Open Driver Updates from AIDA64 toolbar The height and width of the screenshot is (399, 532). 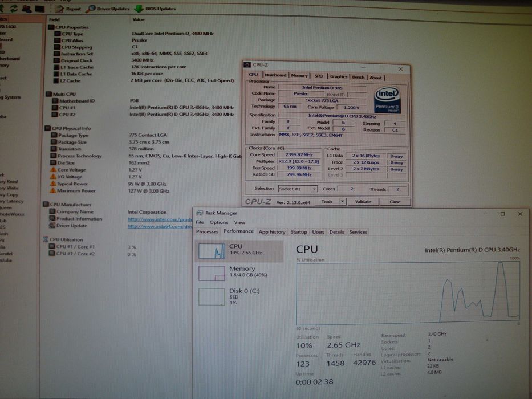tap(108, 9)
